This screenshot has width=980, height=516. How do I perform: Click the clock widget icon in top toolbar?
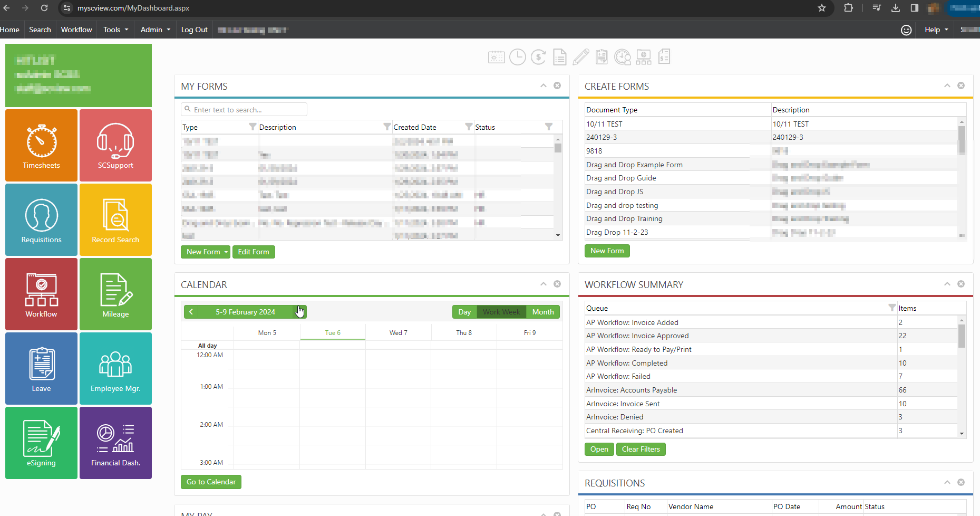click(518, 57)
